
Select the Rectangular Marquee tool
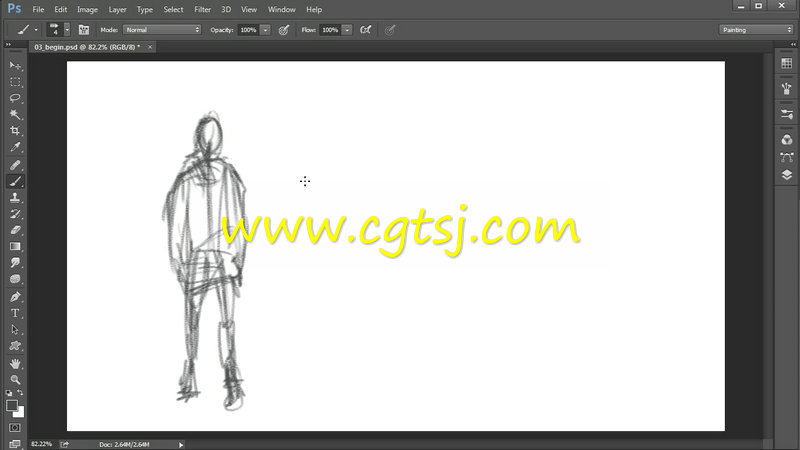point(15,82)
